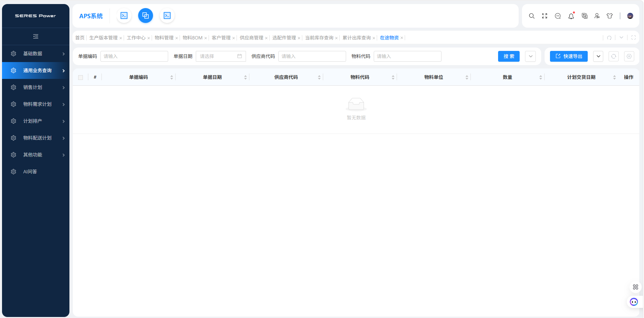The image size is (644, 318).
Task: Open the chat message icon
Action: point(558,16)
